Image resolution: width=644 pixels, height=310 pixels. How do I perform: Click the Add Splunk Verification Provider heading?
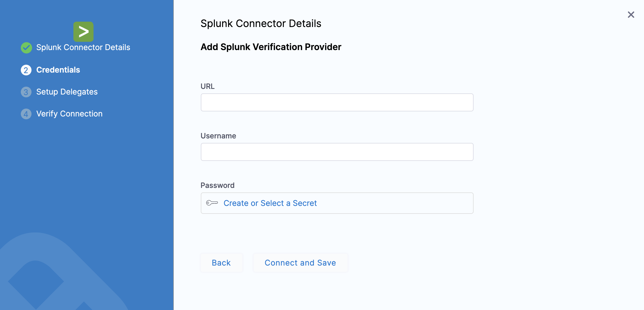[x=271, y=47]
